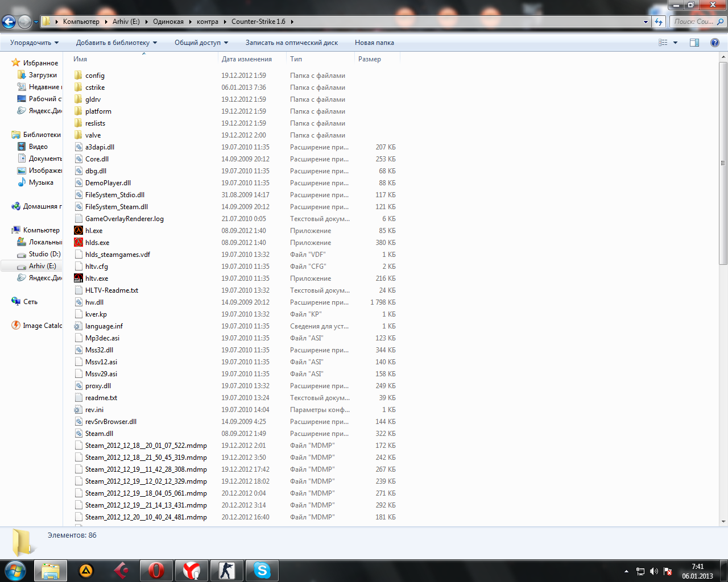Launch Opera browser from the taskbar
The image size is (728, 582).
pyautogui.click(x=156, y=571)
